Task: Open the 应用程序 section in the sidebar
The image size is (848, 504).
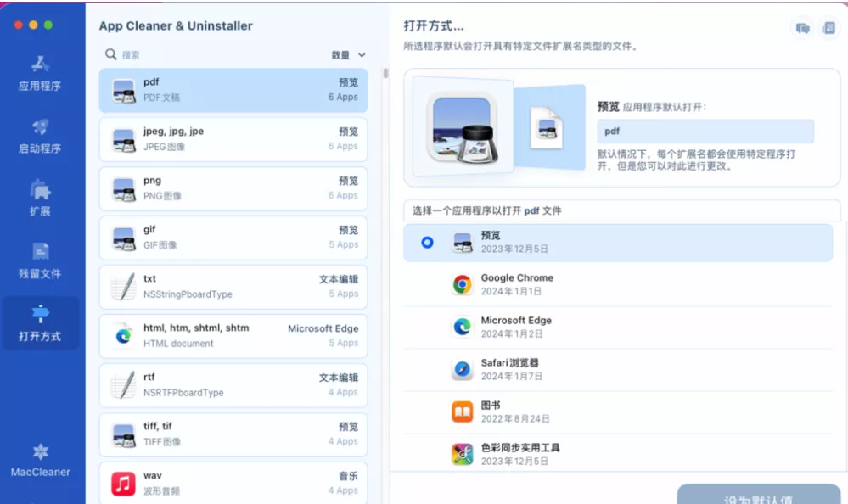Action: 40,74
